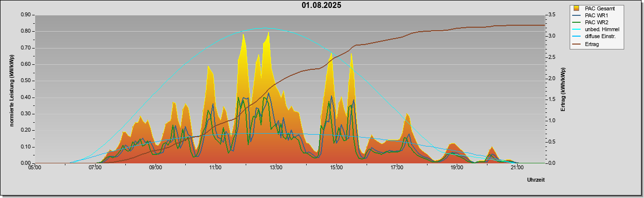Click the 05:00 time axis label
This screenshot has height=198, width=644.
tap(35, 168)
